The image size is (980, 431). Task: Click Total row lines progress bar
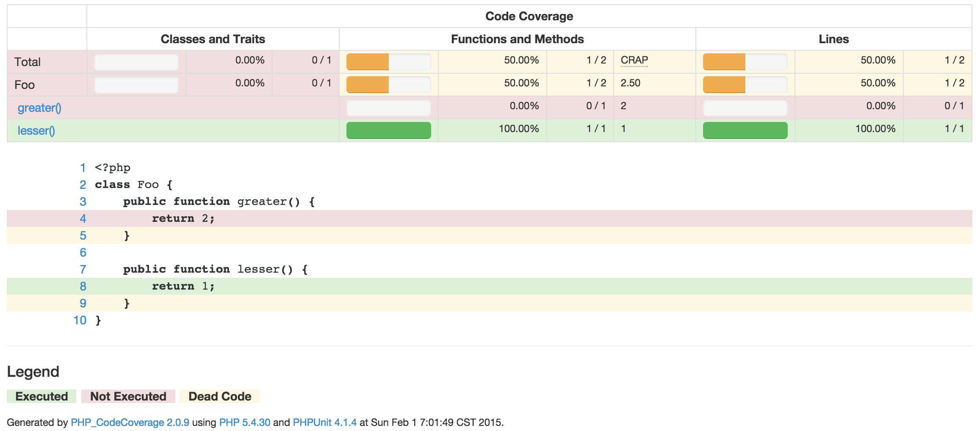[x=745, y=62]
